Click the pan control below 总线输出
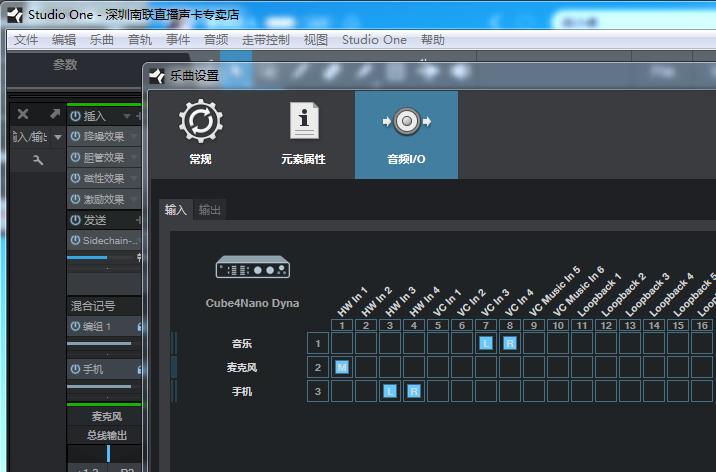Screen dimensions: 716x472 (x=108, y=453)
